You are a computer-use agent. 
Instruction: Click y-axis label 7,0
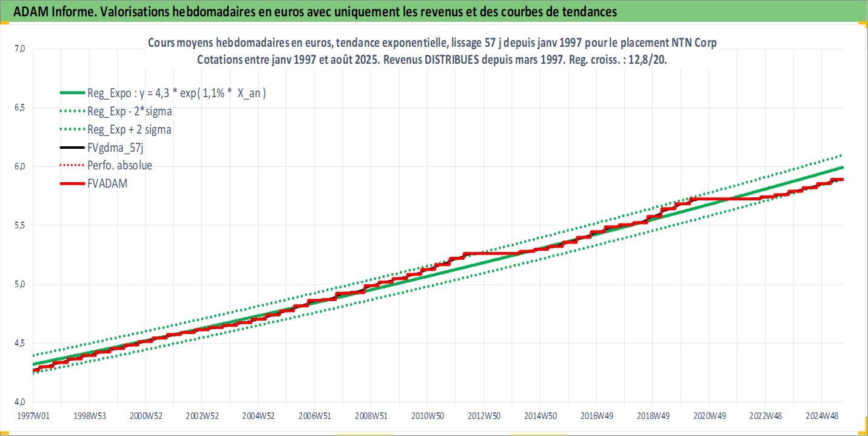point(19,49)
